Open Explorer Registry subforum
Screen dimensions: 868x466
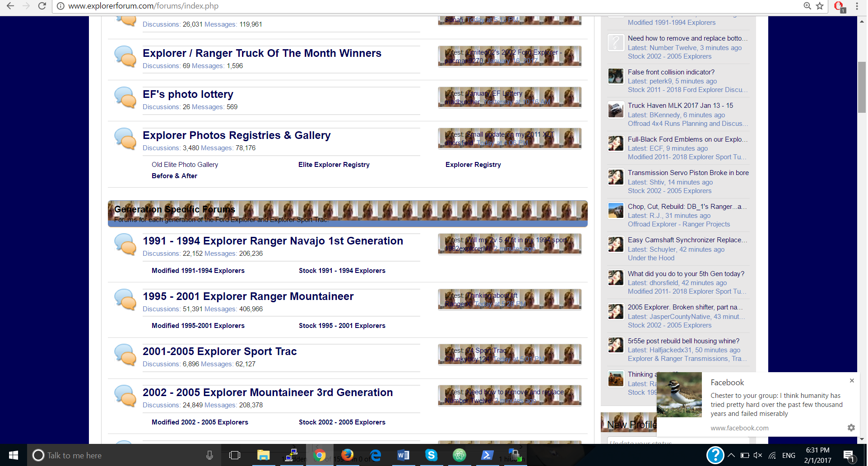pyautogui.click(x=473, y=165)
